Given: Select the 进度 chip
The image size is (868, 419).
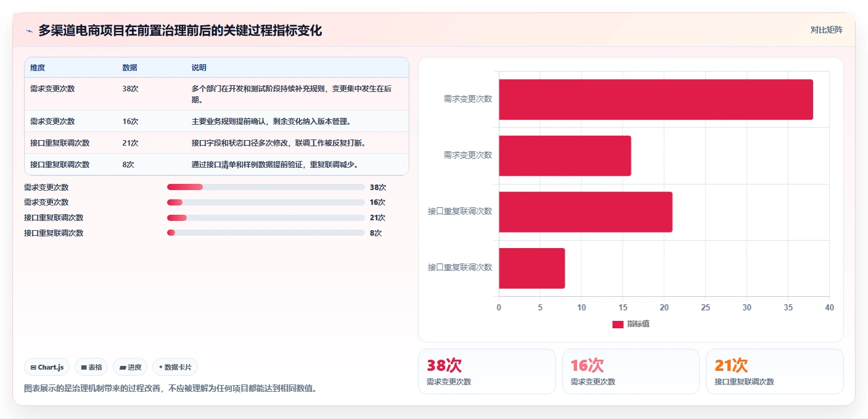Looking at the screenshot, I should tap(130, 367).
